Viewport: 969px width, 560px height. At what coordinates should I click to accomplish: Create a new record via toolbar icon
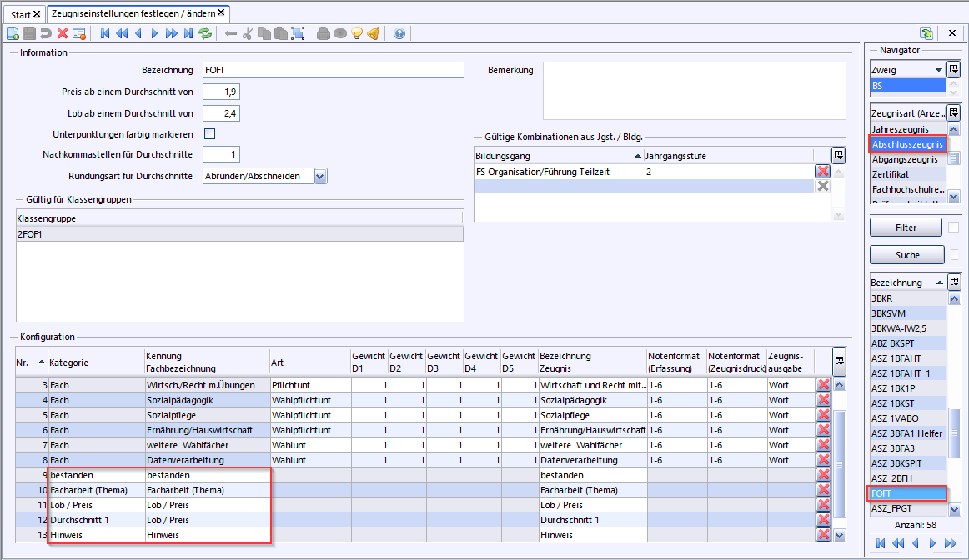pyautogui.click(x=13, y=33)
